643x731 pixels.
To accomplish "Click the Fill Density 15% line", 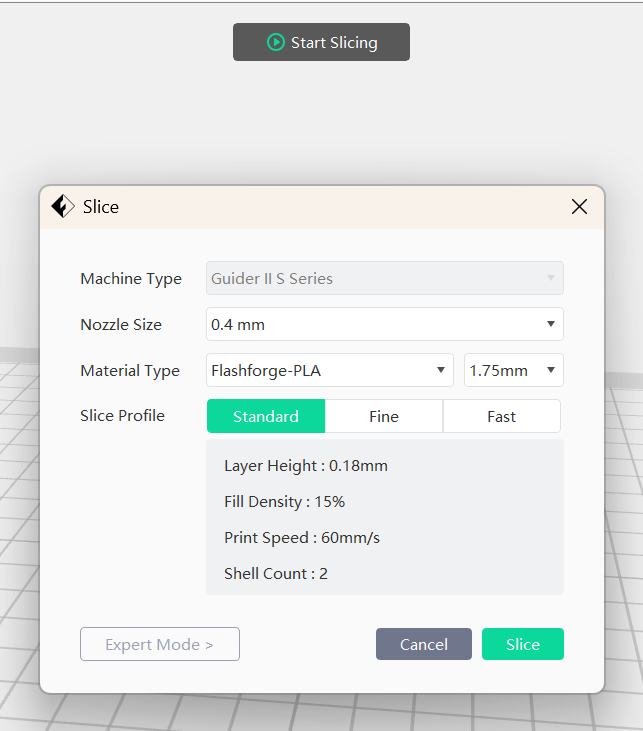I will point(284,502).
